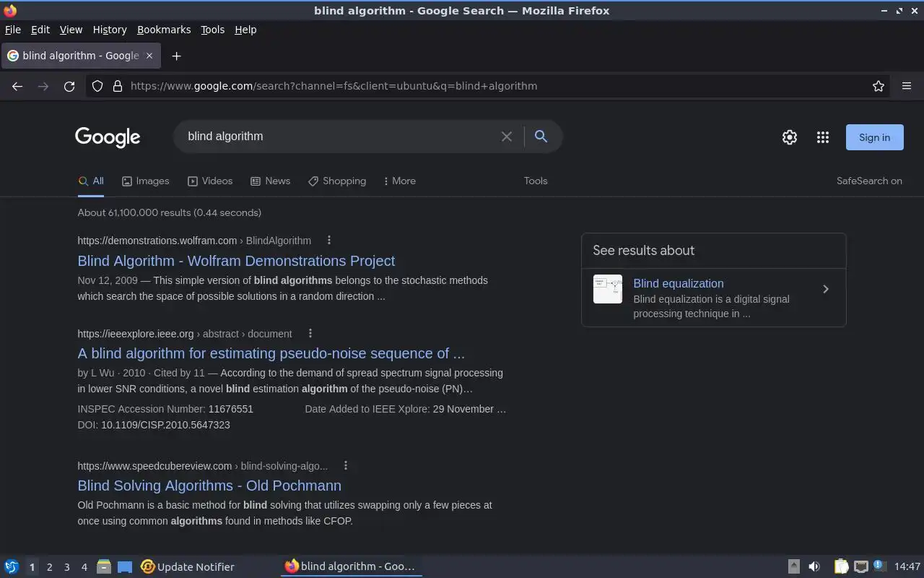This screenshot has width=924, height=578.
Task: Click the demonstrations.wolfram.com URL text
Action: pos(157,241)
